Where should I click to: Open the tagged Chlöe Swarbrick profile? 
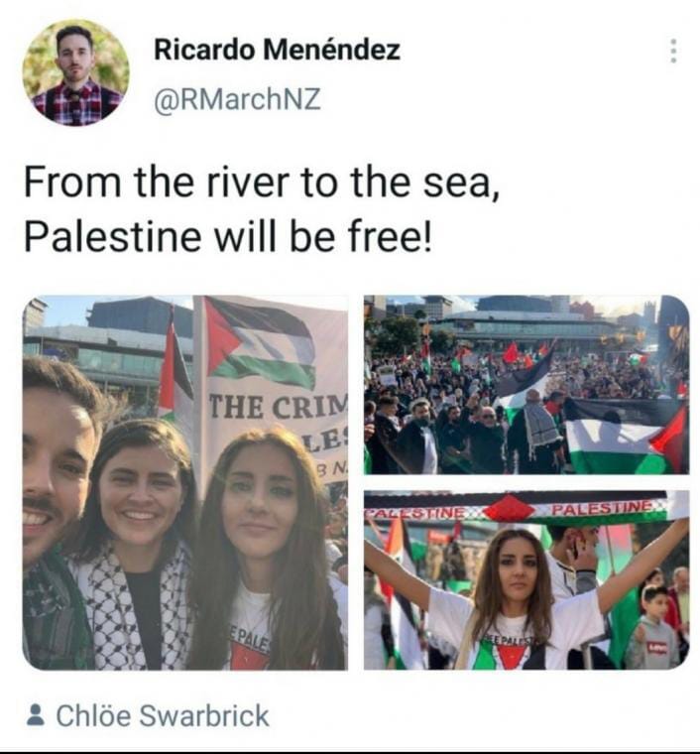tap(163, 715)
